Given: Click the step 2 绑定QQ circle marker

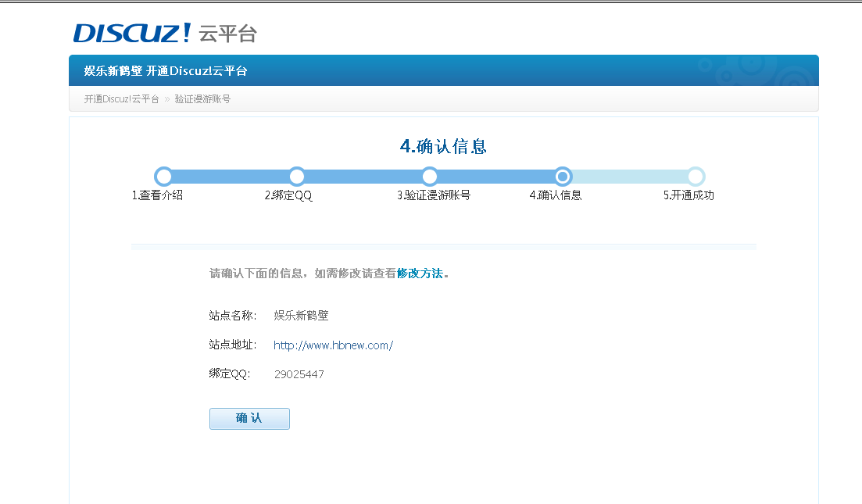Looking at the screenshot, I should click(297, 177).
